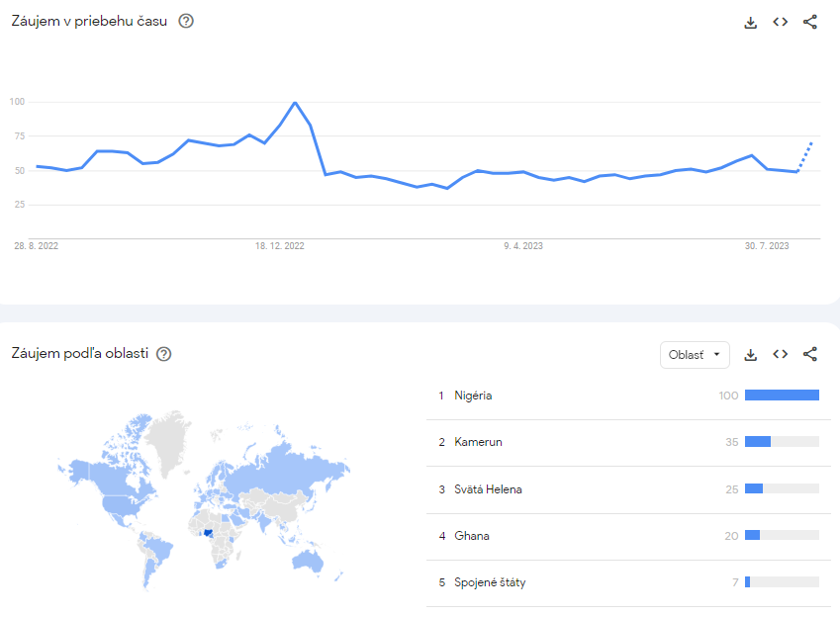Select Nigéria in the region ranking

point(473,396)
